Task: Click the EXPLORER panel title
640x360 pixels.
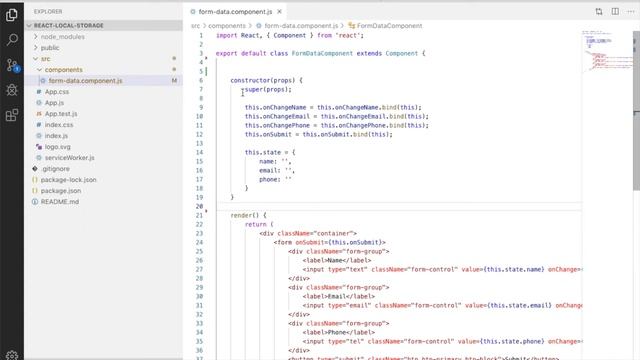Action: 48,12
